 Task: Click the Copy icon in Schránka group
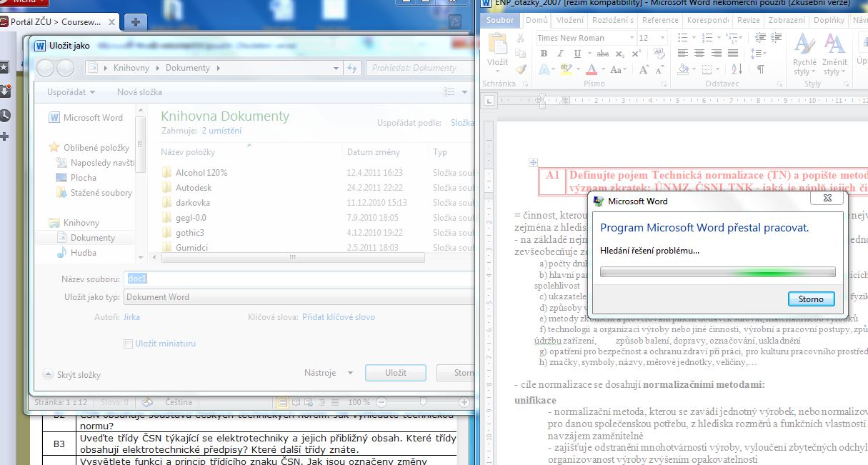(x=521, y=54)
